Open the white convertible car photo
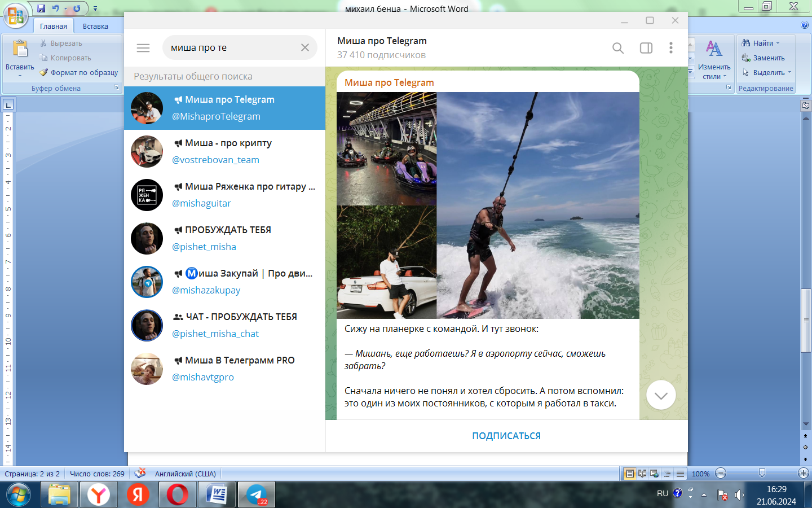The width and height of the screenshot is (812, 508). click(x=386, y=262)
